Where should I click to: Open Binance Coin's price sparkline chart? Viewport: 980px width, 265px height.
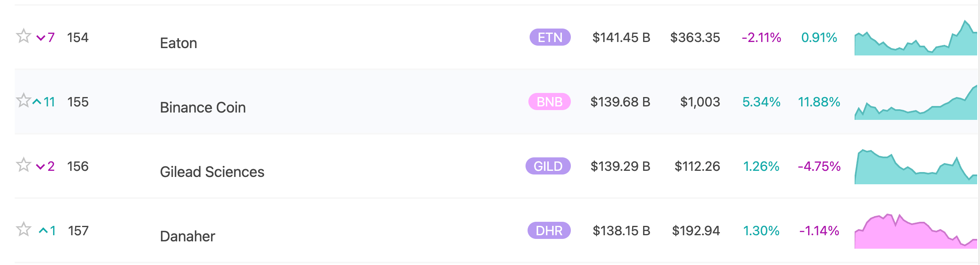(916, 102)
